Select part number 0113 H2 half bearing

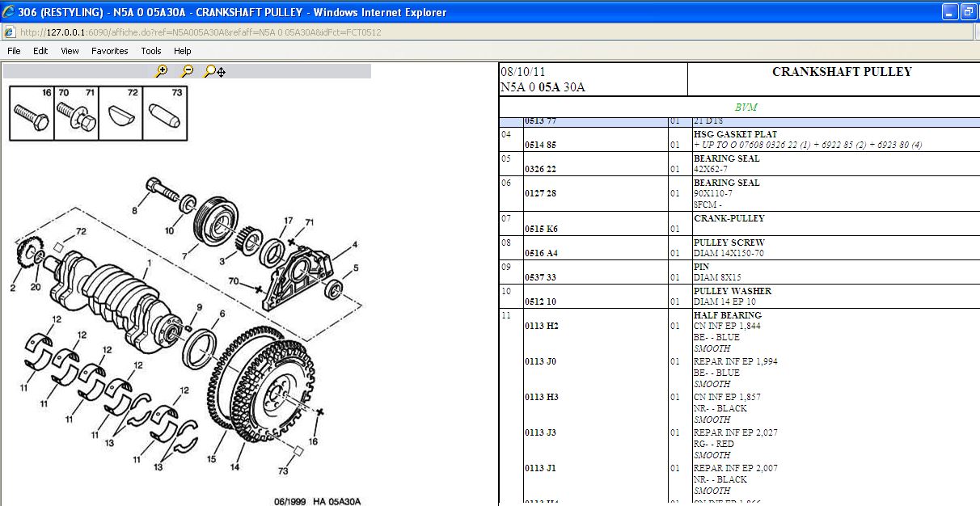coord(541,327)
